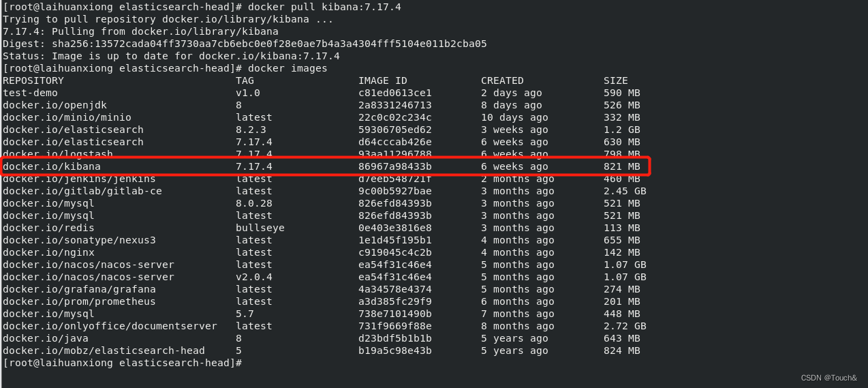The height and width of the screenshot is (388, 868).
Task: Click the '2.45 GB' size value
Action: [x=625, y=191]
